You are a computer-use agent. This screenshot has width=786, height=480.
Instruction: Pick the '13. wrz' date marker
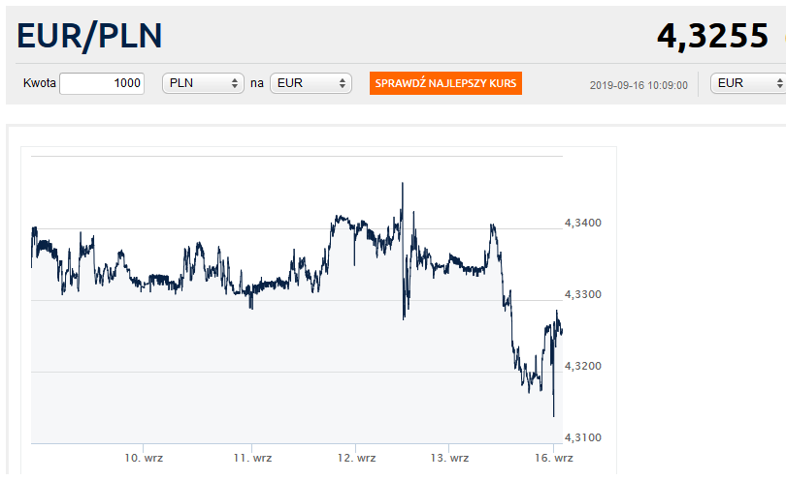pos(449,458)
